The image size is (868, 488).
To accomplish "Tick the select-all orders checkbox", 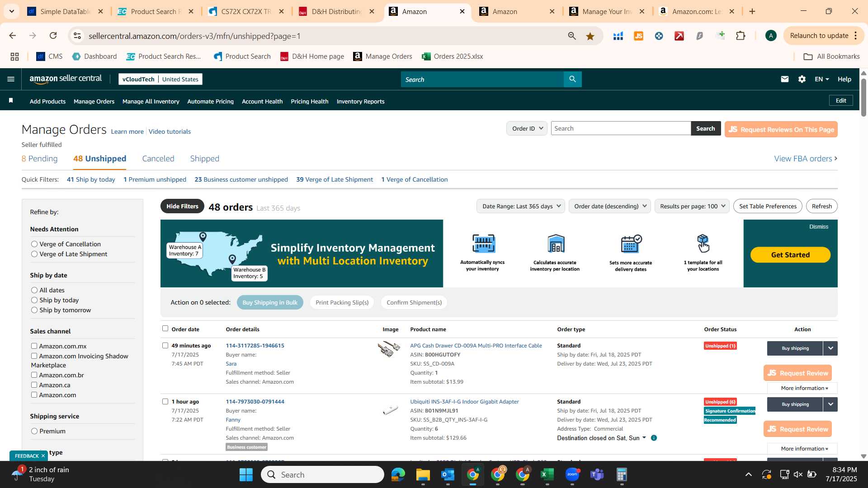I will [x=165, y=328].
